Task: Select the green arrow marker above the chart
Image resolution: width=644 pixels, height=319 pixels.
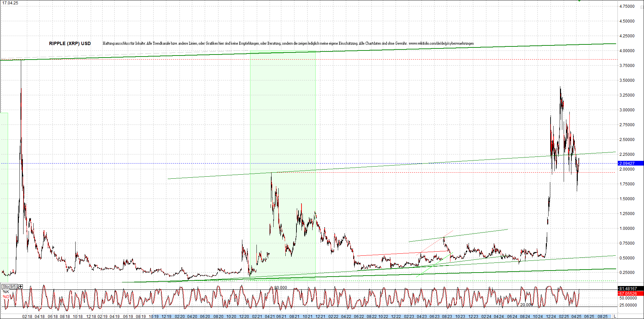Action: click(x=579, y=1)
